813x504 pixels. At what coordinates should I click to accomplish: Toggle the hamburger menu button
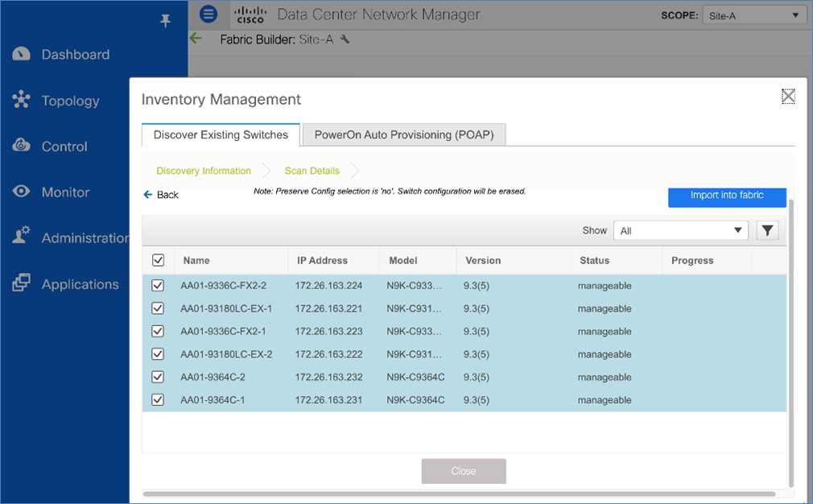[x=208, y=14]
